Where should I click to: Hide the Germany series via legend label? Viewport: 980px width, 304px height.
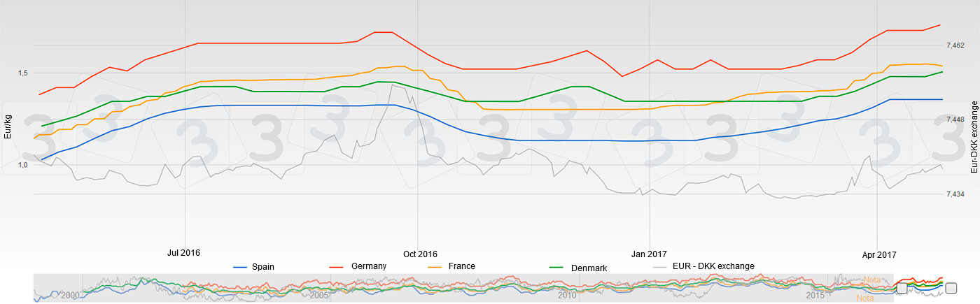pos(369,266)
